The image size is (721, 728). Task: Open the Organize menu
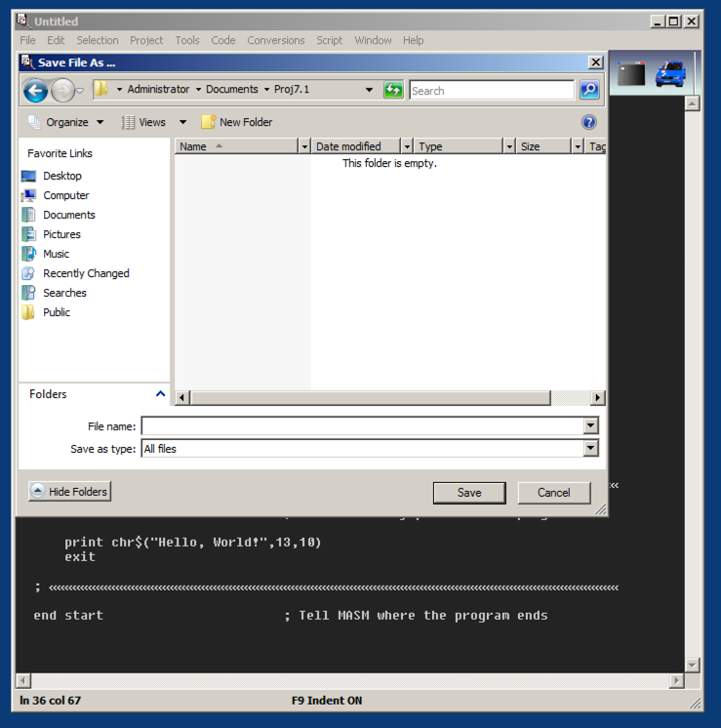tap(65, 122)
